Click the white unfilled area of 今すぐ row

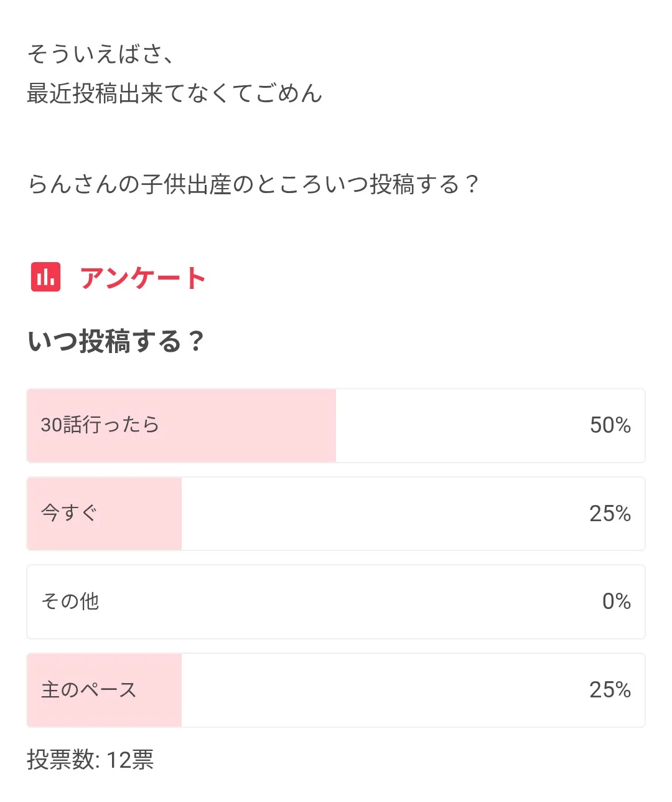373,514
